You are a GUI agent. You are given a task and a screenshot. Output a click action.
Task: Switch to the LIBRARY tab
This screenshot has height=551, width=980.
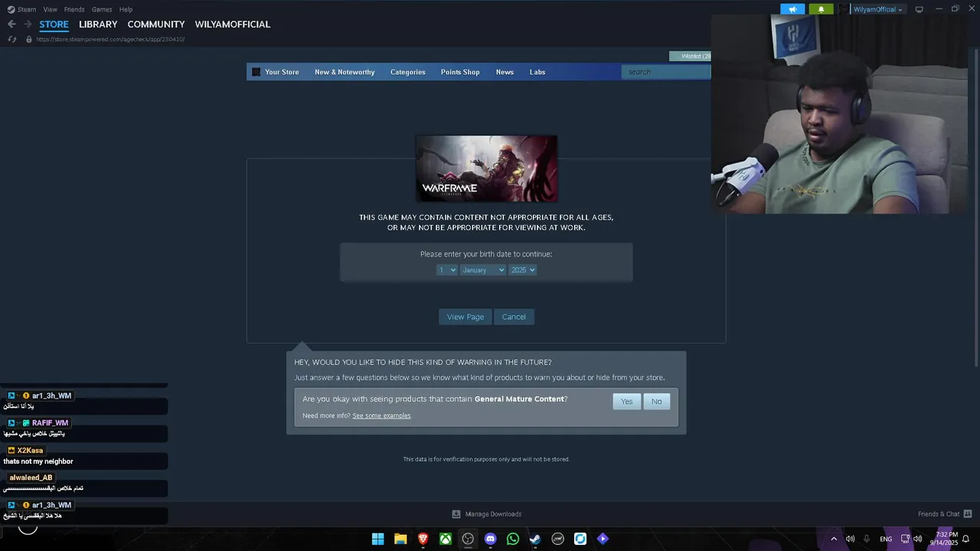pyautogui.click(x=98, y=24)
